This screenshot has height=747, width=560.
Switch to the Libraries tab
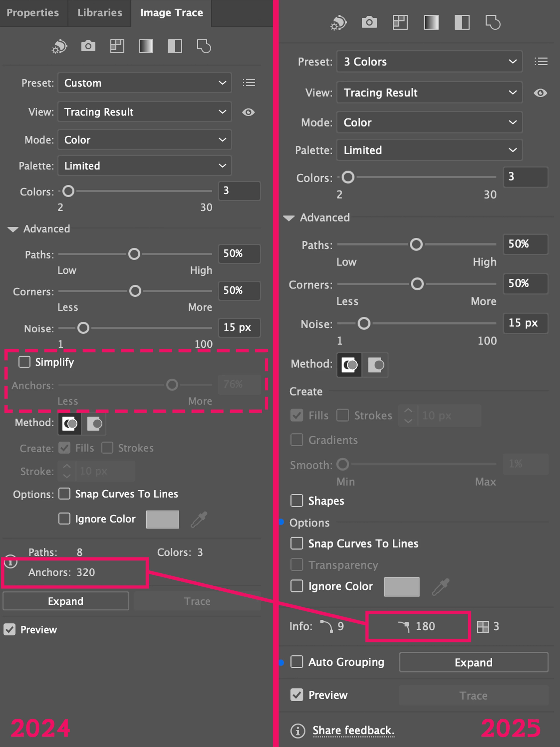pyautogui.click(x=100, y=13)
